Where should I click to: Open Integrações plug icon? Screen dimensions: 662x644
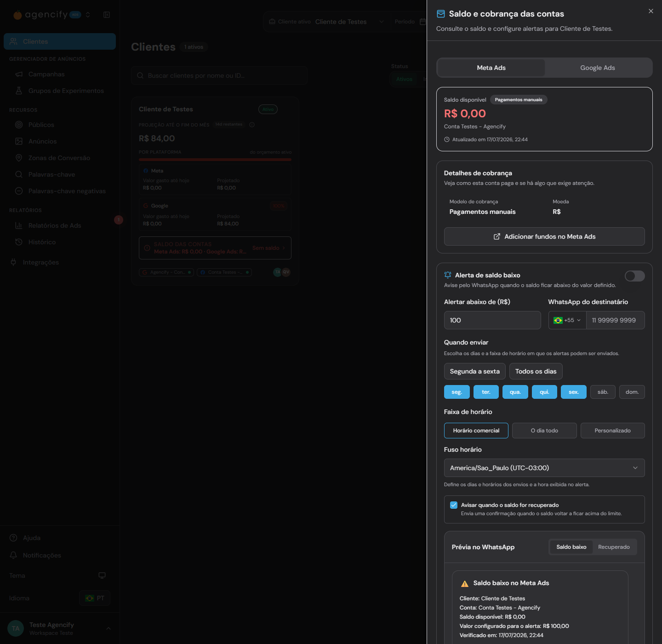pyautogui.click(x=13, y=262)
